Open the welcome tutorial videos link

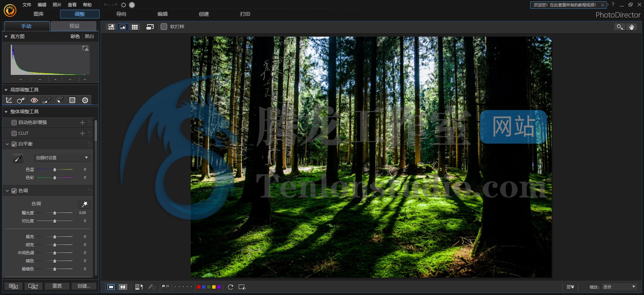coord(565,5)
